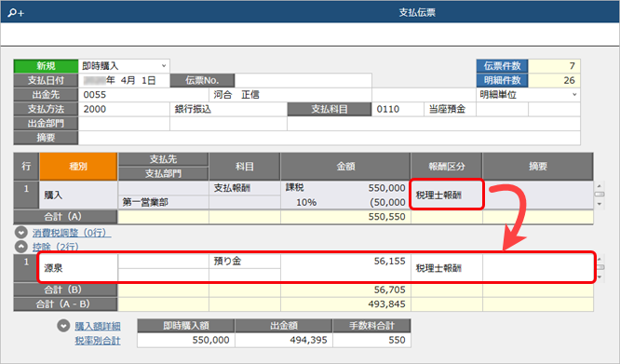
Task: Select 税理士報酬 in purchase row
Action: [x=447, y=195]
